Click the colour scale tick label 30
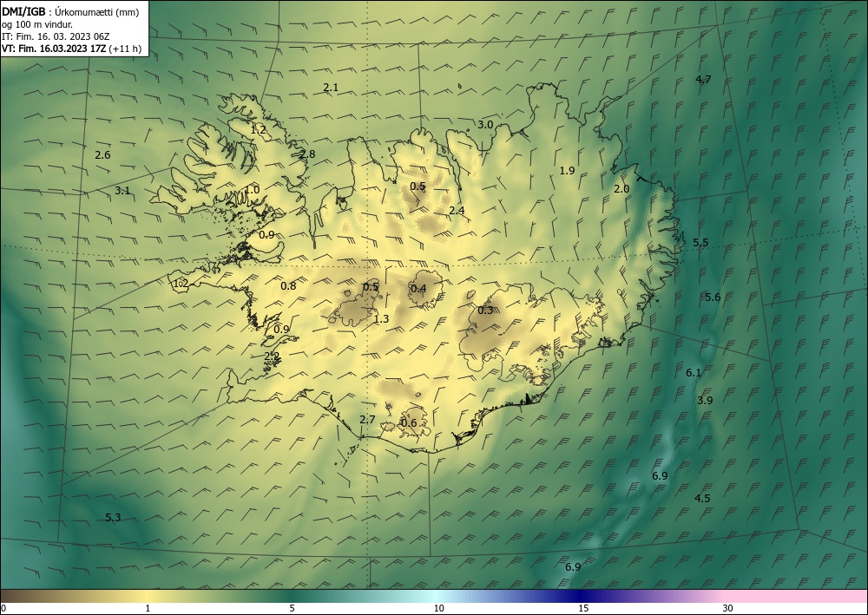Viewport: 868px width, 615px height. 728,608
